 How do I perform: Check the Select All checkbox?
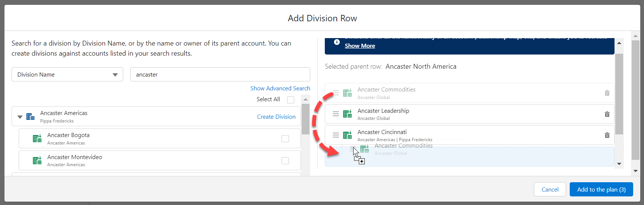pos(290,100)
